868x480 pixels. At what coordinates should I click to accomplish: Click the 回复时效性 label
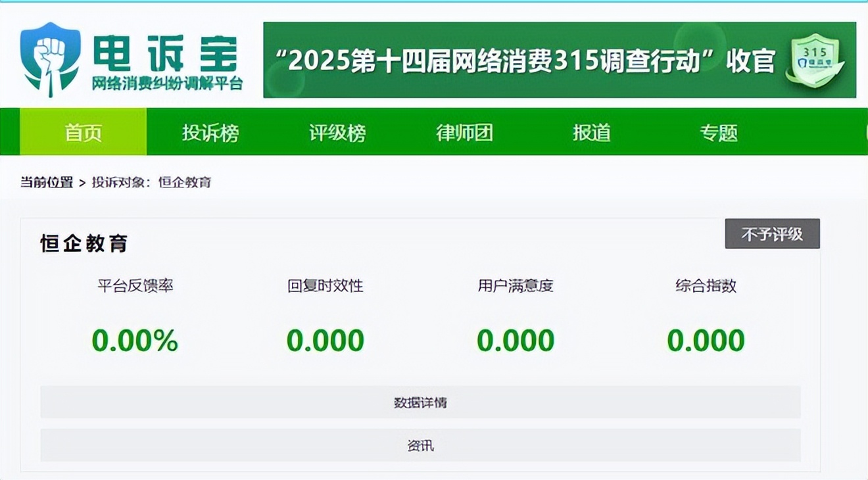point(325,286)
